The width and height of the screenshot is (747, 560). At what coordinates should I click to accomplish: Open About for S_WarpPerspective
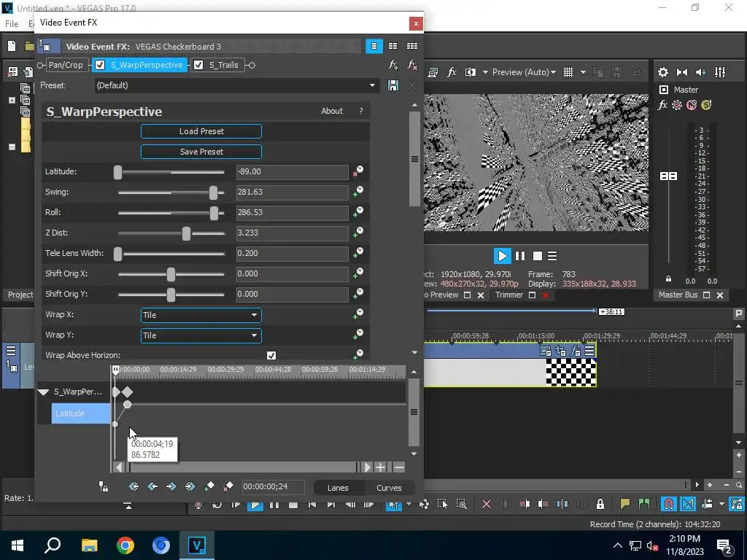point(332,111)
